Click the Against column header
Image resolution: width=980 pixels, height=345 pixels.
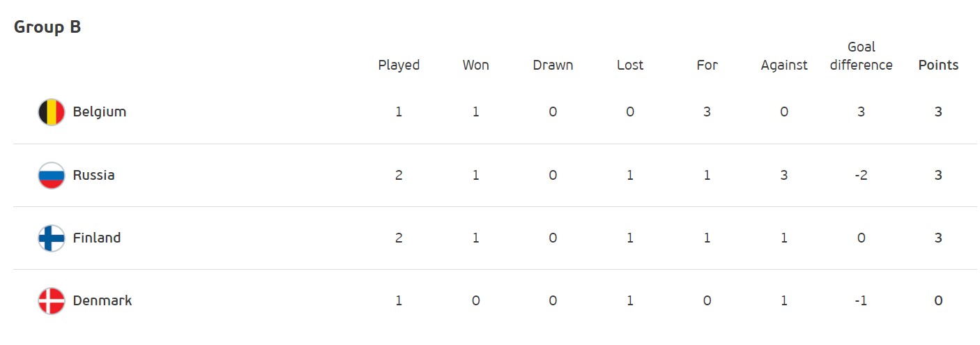[784, 65]
